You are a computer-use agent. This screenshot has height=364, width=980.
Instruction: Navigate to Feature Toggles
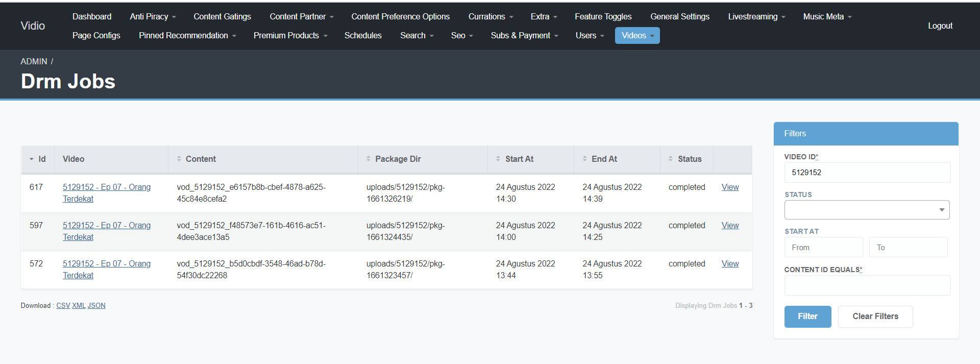(603, 16)
